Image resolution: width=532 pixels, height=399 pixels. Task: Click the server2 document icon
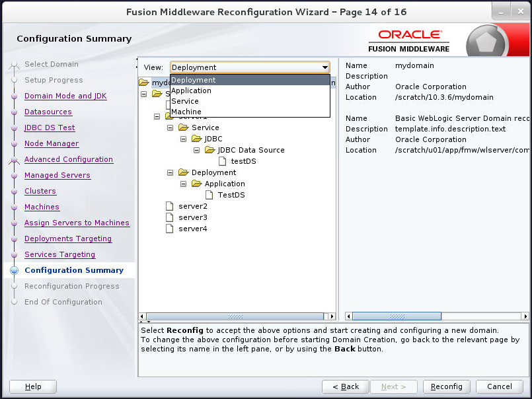click(x=169, y=206)
